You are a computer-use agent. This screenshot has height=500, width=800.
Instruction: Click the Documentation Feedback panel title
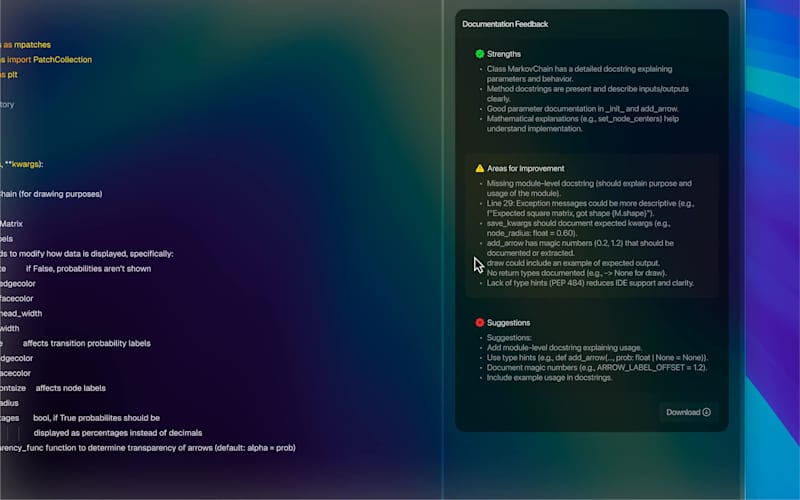[x=505, y=24]
